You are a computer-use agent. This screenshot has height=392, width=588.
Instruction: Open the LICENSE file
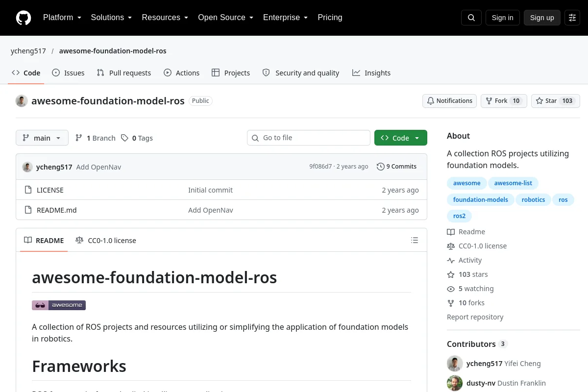[50, 190]
